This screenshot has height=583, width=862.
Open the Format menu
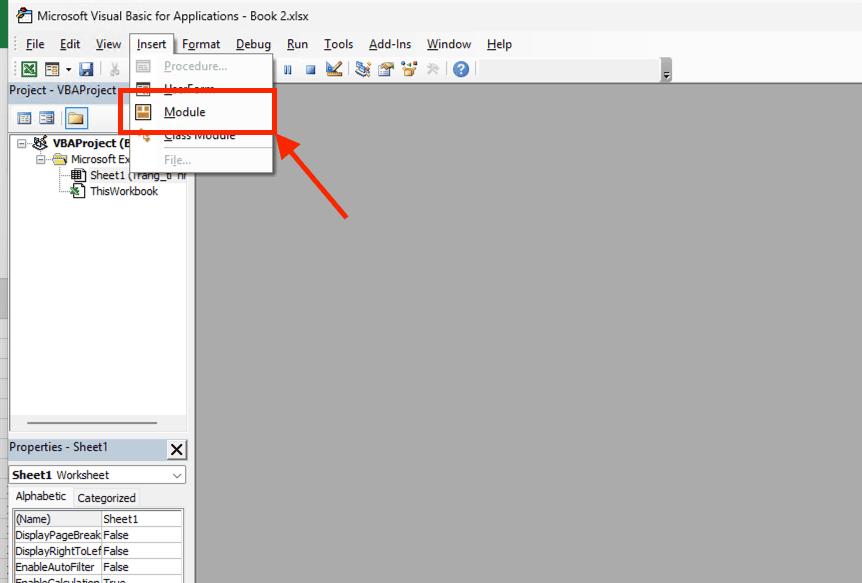[x=201, y=44]
